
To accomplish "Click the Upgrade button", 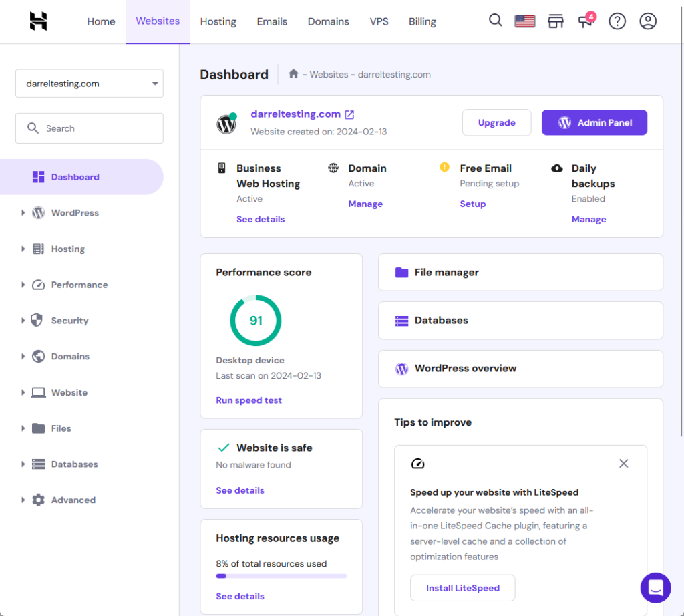I will pos(496,122).
